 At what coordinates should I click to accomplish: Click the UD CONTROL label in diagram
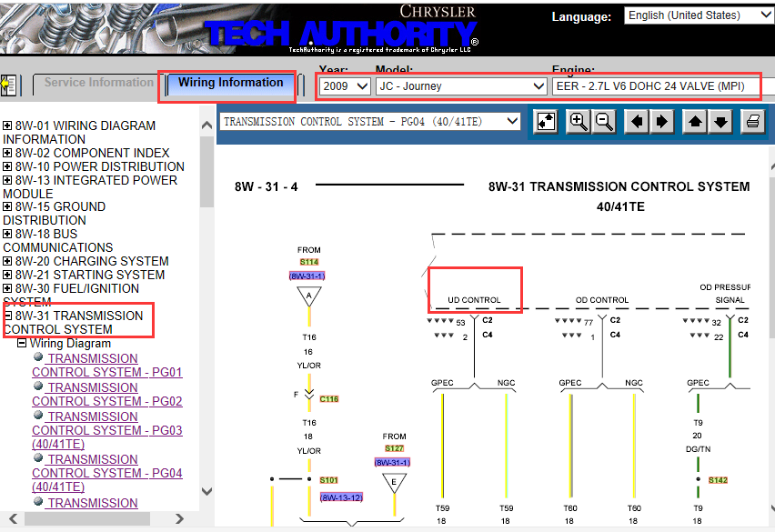click(474, 300)
